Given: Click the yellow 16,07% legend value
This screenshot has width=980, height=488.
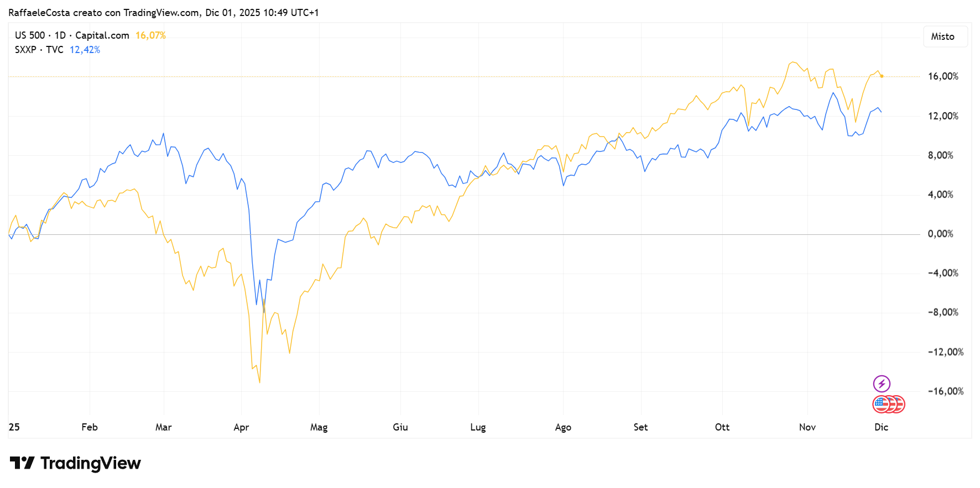Looking at the screenshot, I should (x=150, y=35).
